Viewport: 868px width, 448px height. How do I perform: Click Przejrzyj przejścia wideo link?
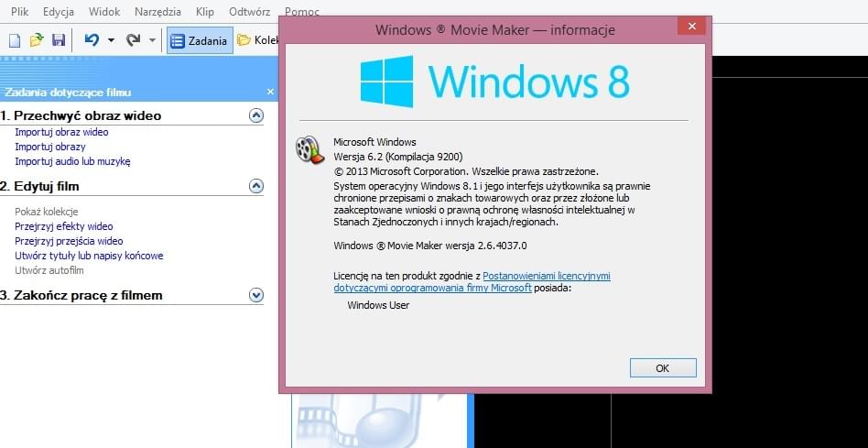coord(69,241)
